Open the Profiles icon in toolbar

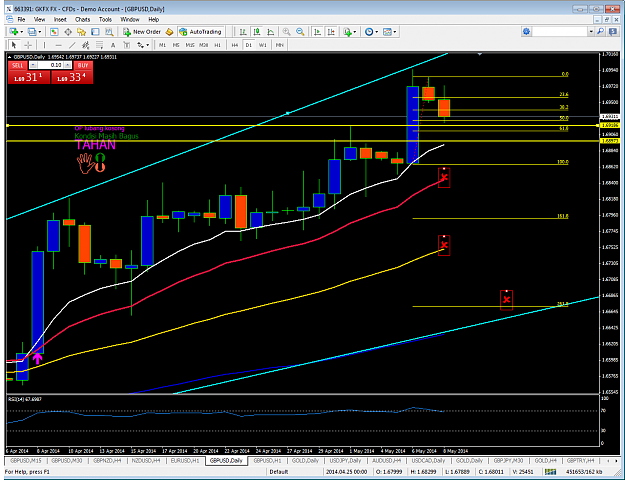(32, 31)
